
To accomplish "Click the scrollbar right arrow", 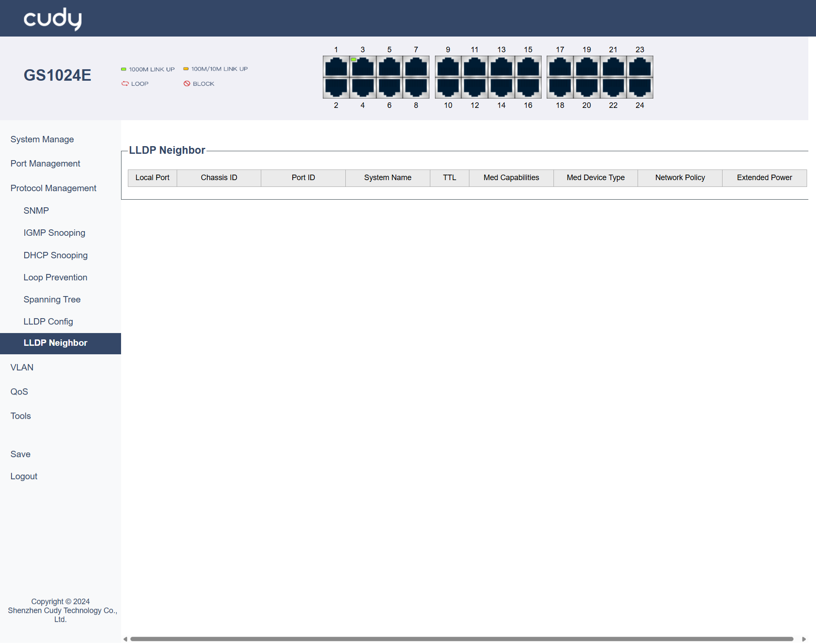I will [804, 639].
